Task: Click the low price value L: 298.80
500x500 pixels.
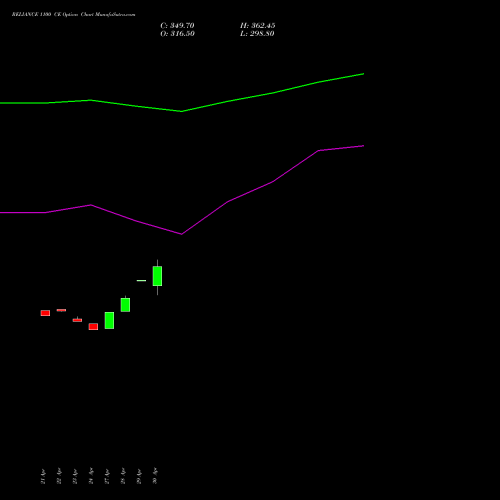Action: tap(257, 34)
